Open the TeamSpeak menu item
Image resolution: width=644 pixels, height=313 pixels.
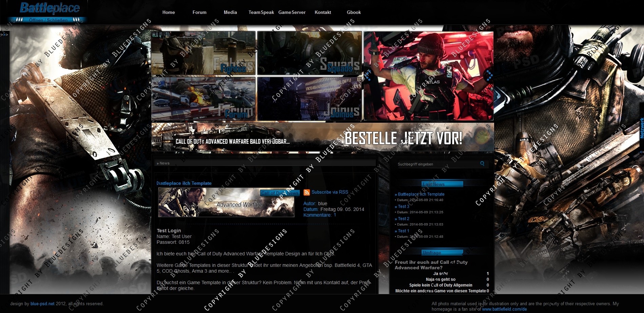[261, 12]
